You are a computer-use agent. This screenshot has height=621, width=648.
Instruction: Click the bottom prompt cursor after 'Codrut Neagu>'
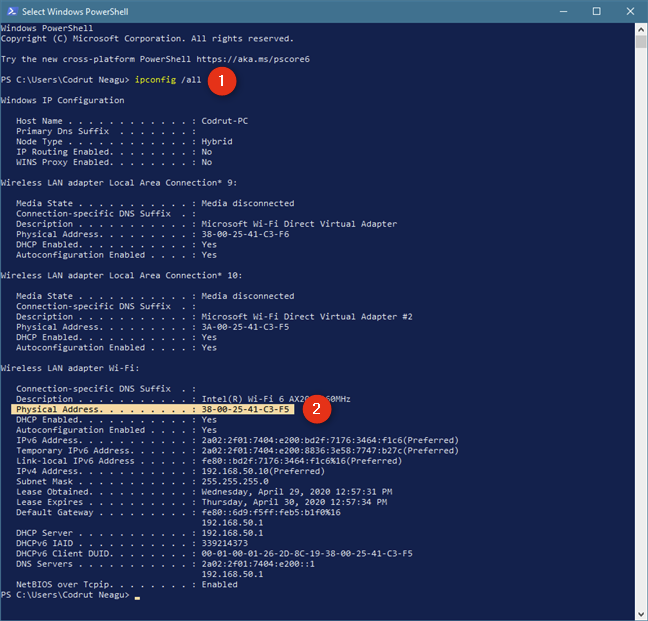(137, 597)
